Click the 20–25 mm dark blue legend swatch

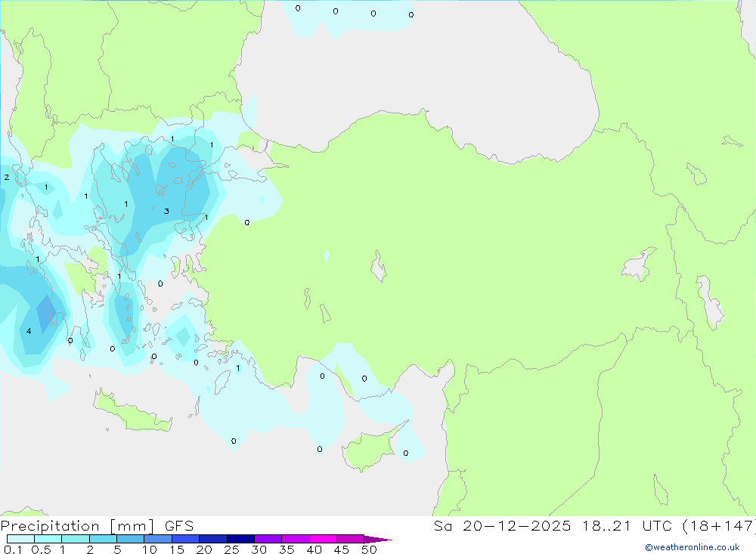pos(213,539)
